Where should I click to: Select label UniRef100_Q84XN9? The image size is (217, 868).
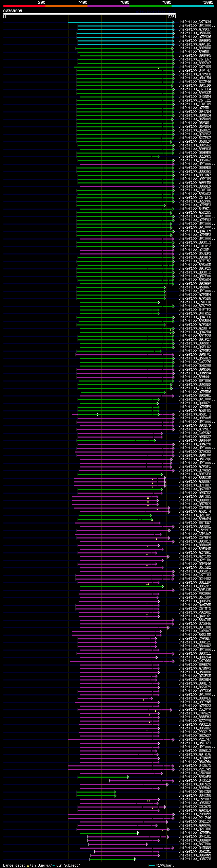point(195,792)
